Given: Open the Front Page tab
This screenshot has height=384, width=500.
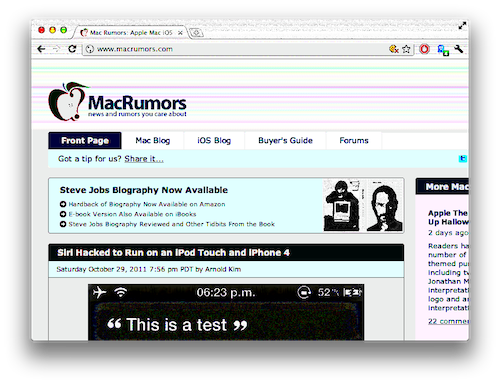Looking at the screenshot, I should (85, 141).
